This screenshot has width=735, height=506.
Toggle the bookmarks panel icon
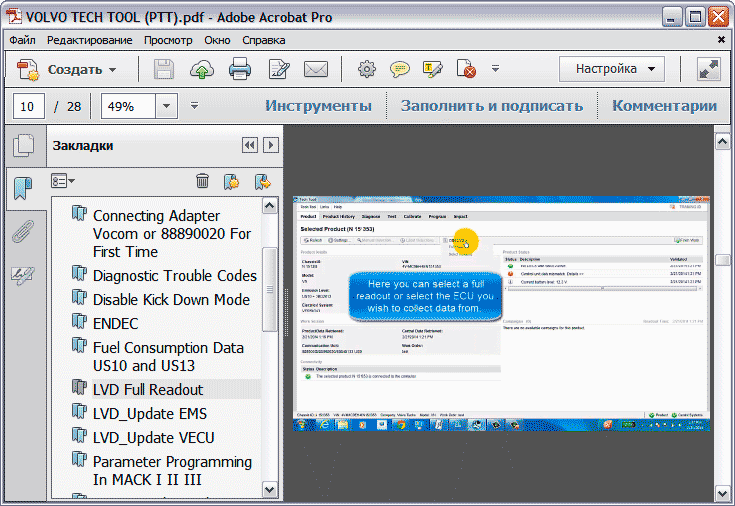[22, 188]
